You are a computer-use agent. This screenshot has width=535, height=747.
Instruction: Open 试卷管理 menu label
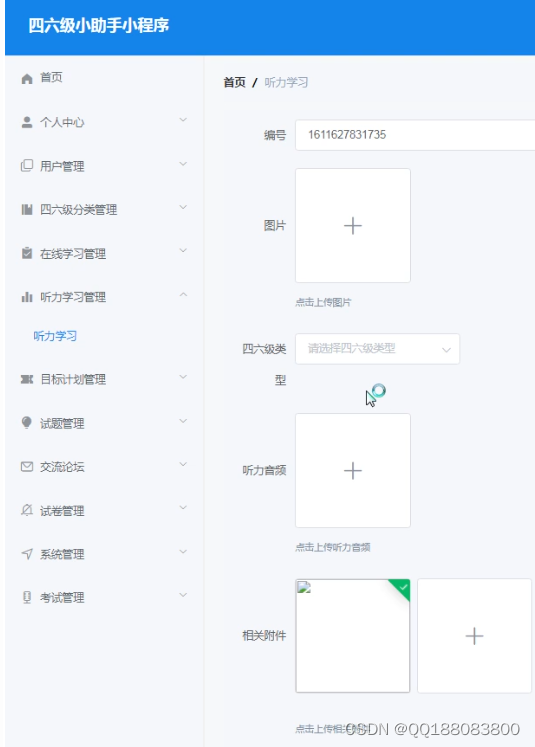[x=62, y=511]
